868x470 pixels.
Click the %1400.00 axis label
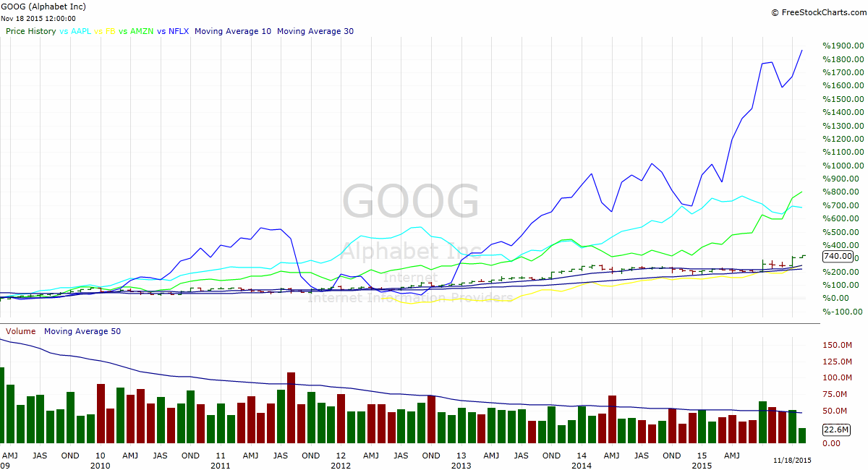coord(843,112)
